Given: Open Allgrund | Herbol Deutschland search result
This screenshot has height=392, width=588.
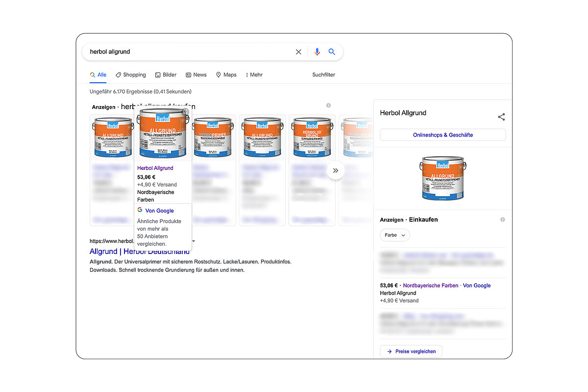Looking at the screenshot, I should 140,252.
